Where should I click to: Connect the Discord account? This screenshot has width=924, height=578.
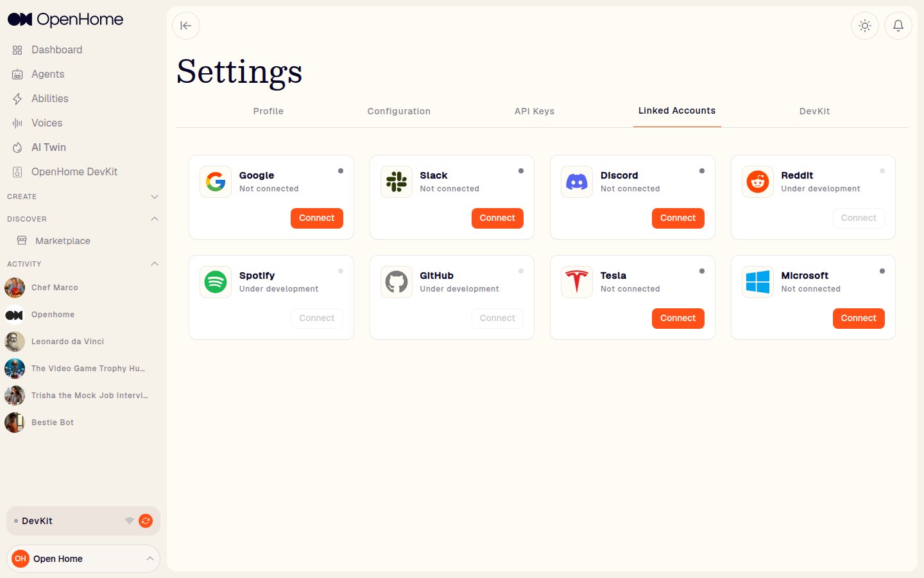click(678, 218)
